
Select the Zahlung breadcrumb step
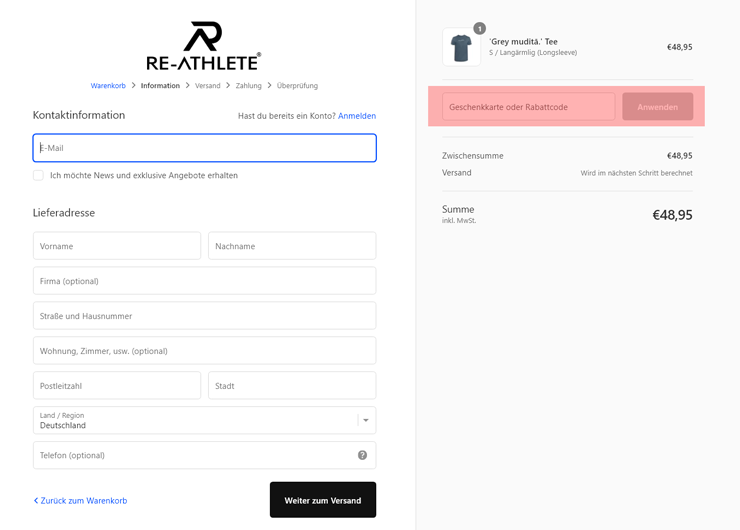pyautogui.click(x=249, y=86)
